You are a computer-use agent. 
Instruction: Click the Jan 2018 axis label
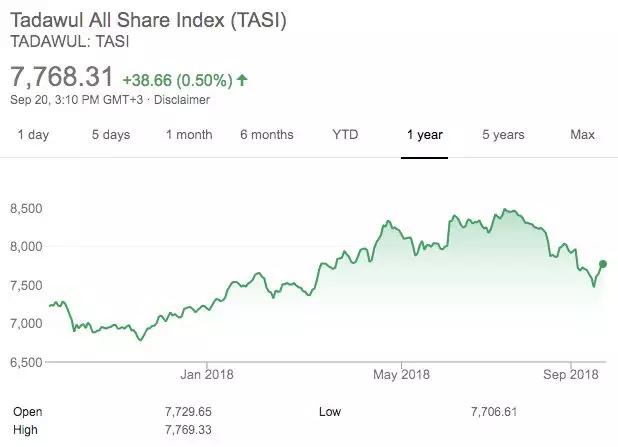(206, 375)
